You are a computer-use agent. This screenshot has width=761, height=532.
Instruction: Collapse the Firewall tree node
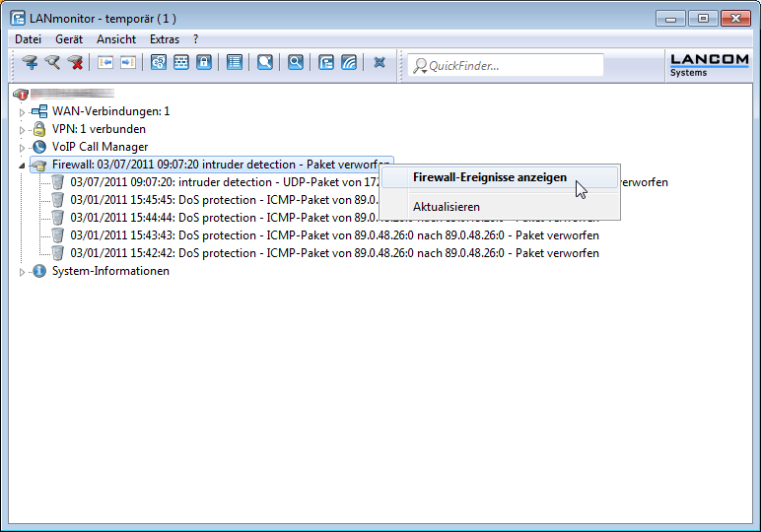[x=22, y=165]
